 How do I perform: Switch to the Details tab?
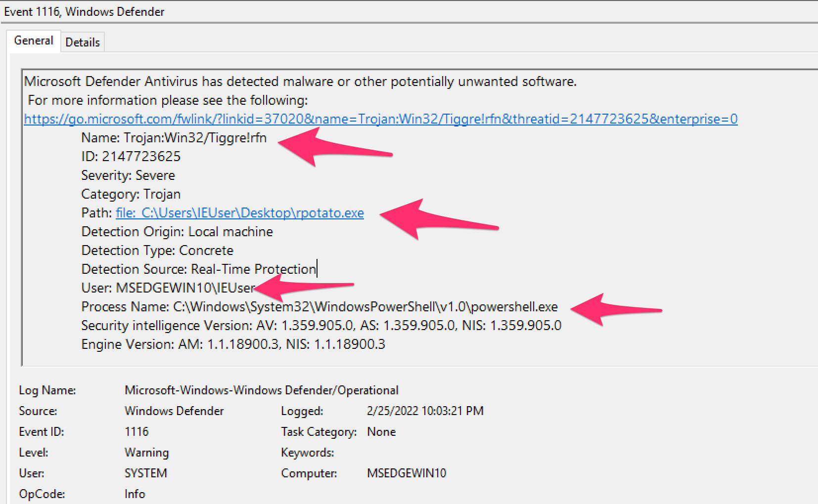[82, 42]
